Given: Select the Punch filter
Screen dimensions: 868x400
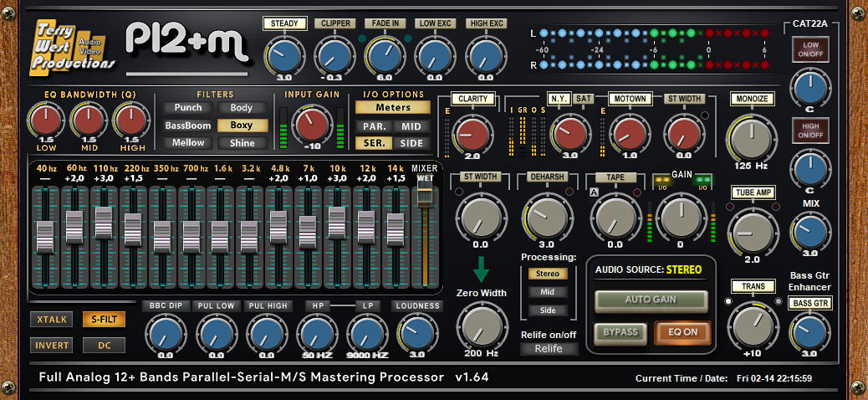Looking at the screenshot, I should (x=188, y=107).
